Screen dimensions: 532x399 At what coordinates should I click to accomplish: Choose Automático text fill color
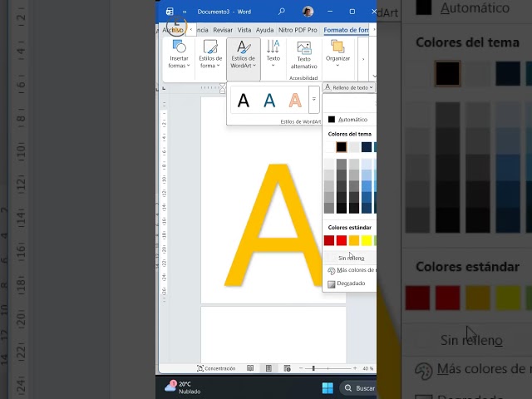pyautogui.click(x=349, y=120)
